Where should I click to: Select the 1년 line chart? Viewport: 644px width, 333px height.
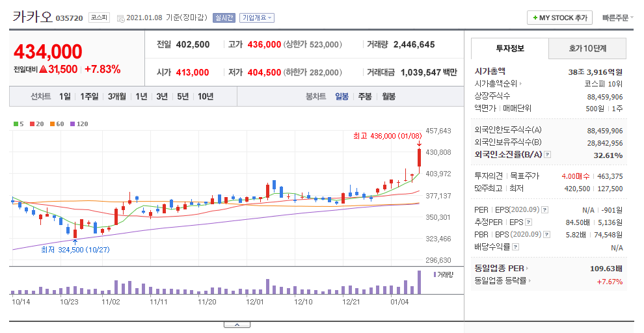141,96
